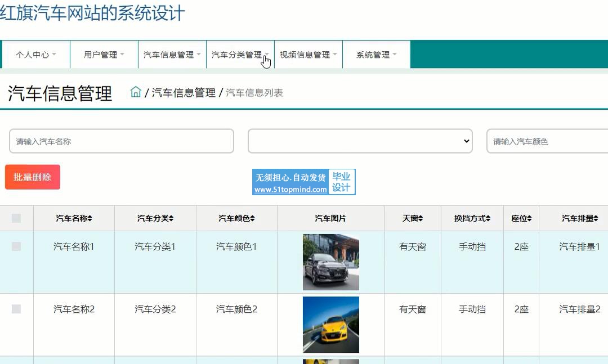Image resolution: width=608 pixels, height=364 pixels.
Task: Click 汽车信息列表 breadcrumb text
Action: tap(254, 93)
